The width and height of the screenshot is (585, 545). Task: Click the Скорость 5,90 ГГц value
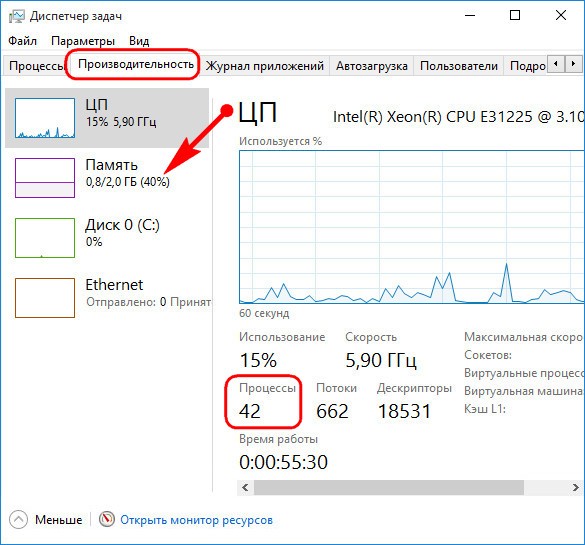click(381, 360)
